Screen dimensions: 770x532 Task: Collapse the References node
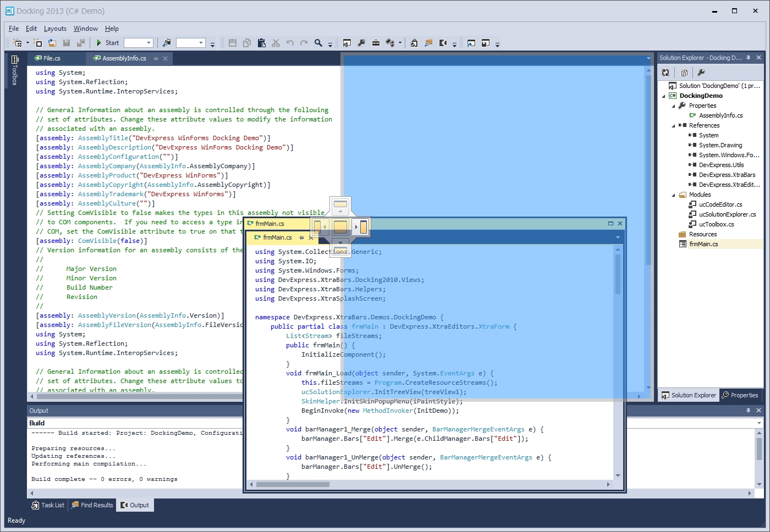click(x=674, y=125)
